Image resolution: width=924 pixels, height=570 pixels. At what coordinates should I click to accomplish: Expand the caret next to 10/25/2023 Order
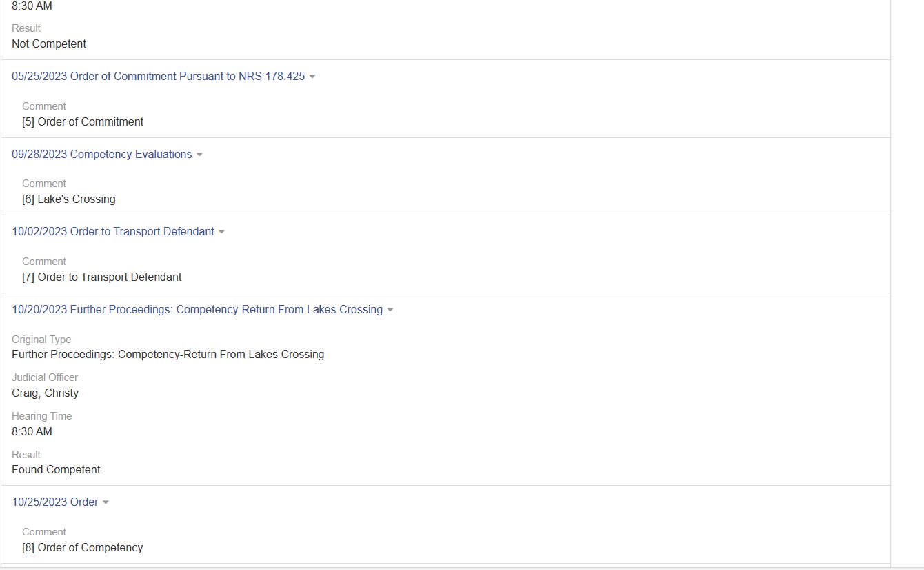pyautogui.click(x=106, y=502)
